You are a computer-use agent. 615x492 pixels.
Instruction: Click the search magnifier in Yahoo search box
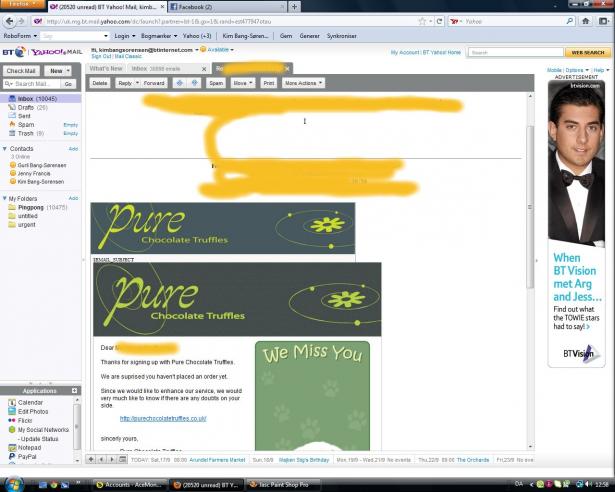point(570,21)
